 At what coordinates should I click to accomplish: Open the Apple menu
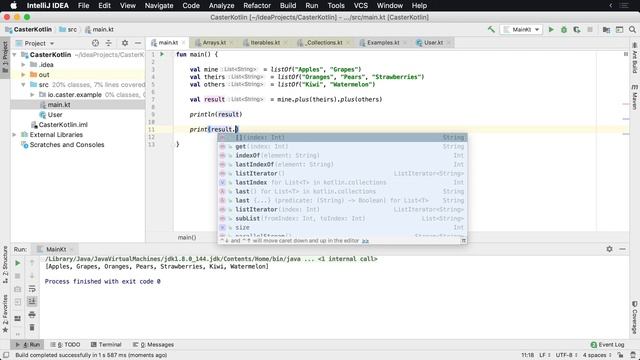[x=13, y=6]
